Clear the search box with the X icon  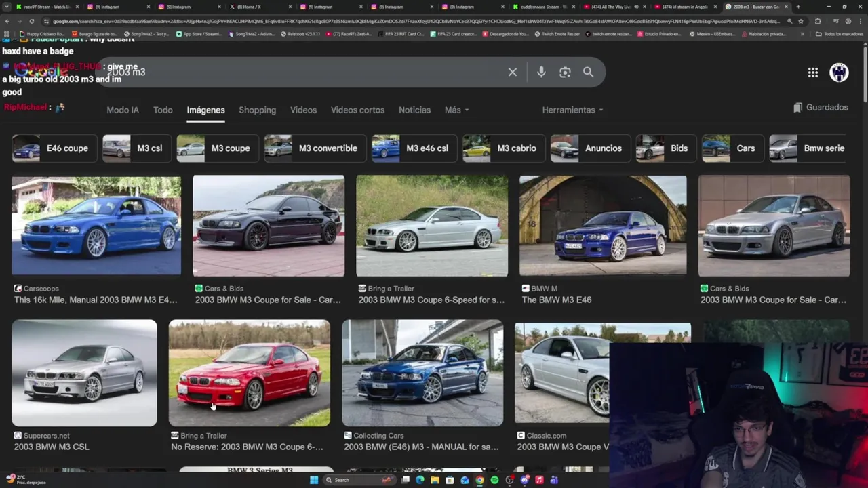(x=513, y=72)
